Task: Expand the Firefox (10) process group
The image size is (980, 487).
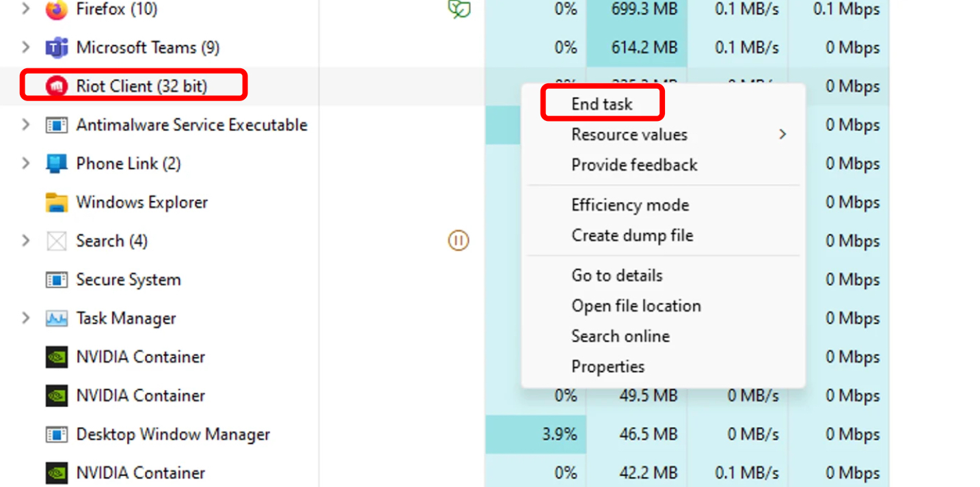Action: pos(26,9)
